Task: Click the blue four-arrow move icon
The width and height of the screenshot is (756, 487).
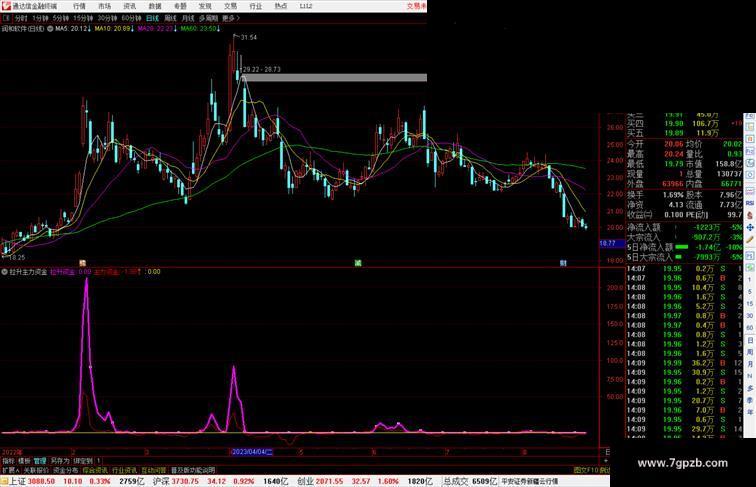Action: point(750,227)
